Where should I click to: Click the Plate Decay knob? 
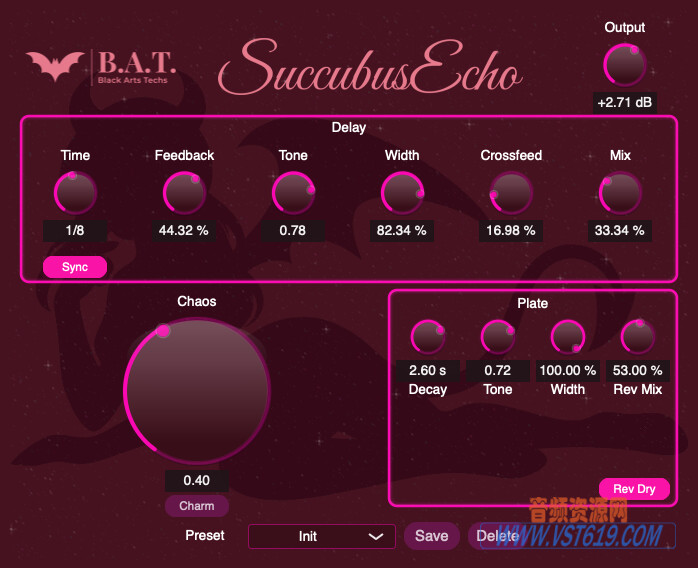[x=428, y=337]
